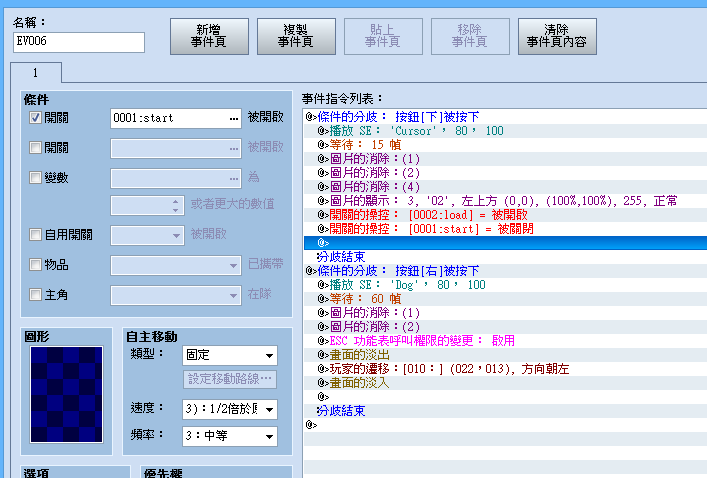Open the 類型 dropdown showing 固定
The image size is (707, 478).
coord(230,355)
